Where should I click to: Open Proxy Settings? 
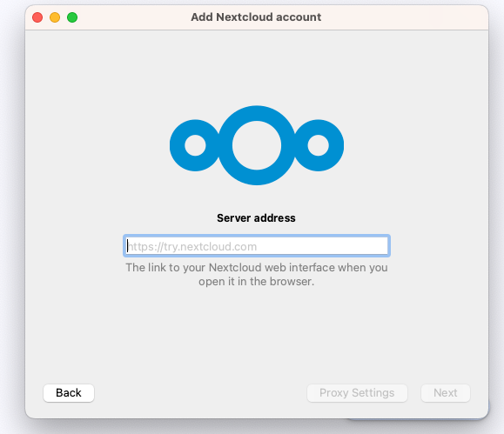[357, 393]
